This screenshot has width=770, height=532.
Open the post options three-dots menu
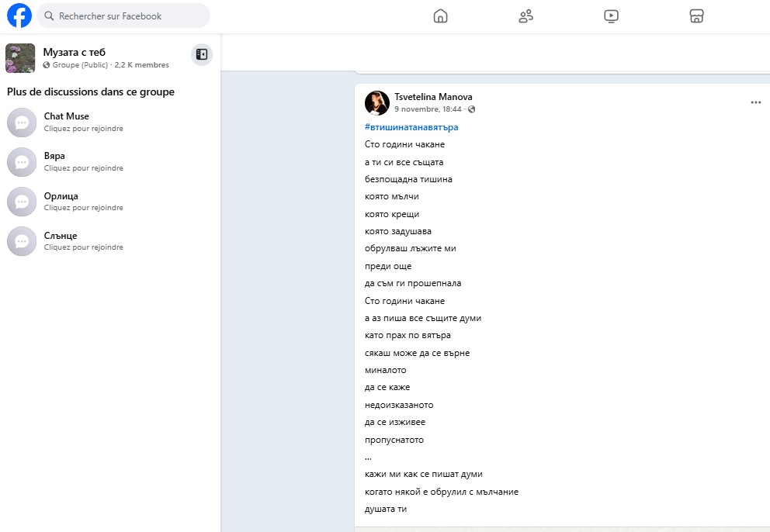click(x=756, y=102)
